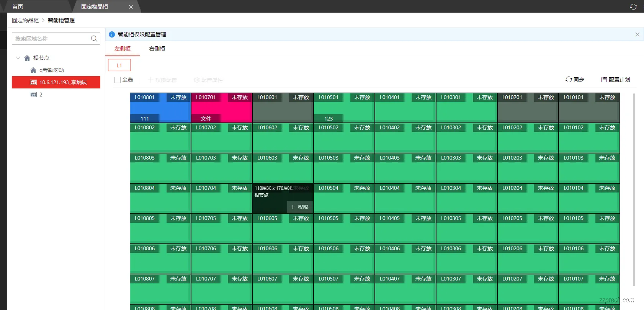
Task: Click the 配置属性 button
Action: (x=208, y=80)
